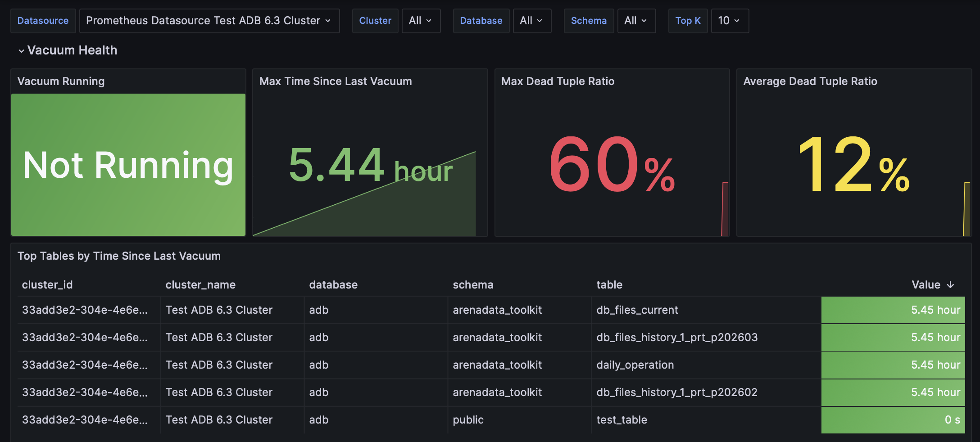Image resolution: width=980 pixels, height=442 pixels.
Task: Click the Datasource label button
Action: [x=43, y=21]
